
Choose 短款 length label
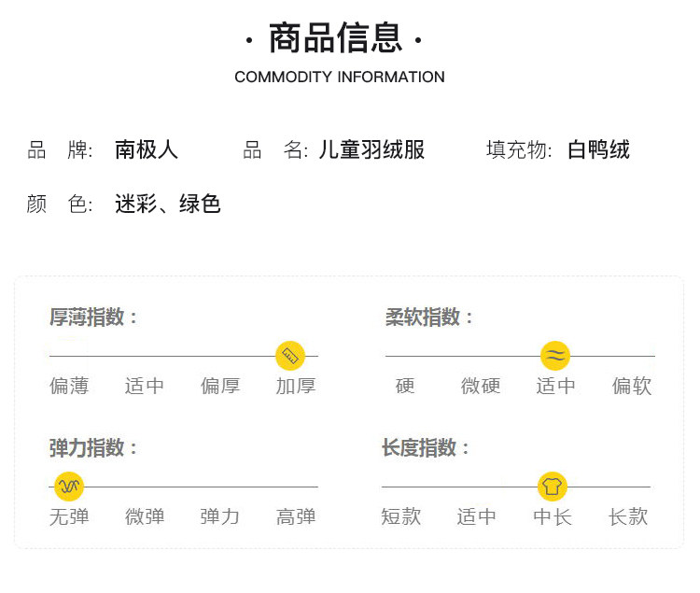click(401, 516)
